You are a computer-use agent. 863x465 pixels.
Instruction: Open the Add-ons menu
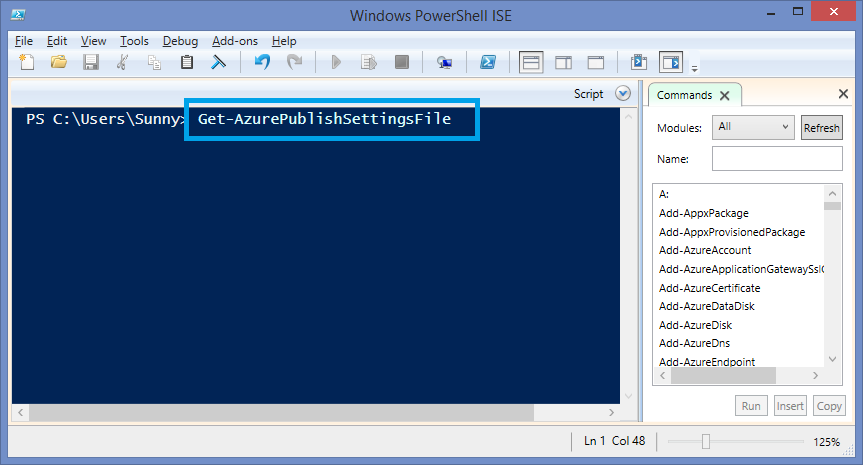click(x=235, y=41)
